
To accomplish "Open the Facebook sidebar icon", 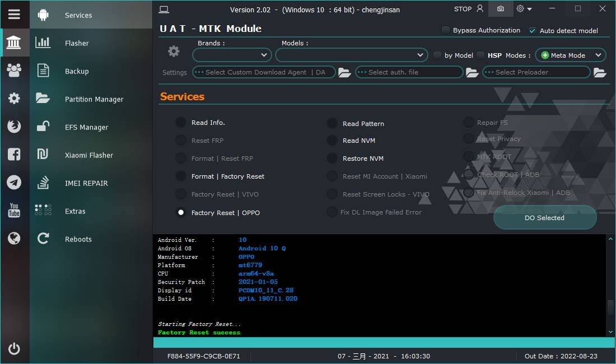I will pos(14,155).
